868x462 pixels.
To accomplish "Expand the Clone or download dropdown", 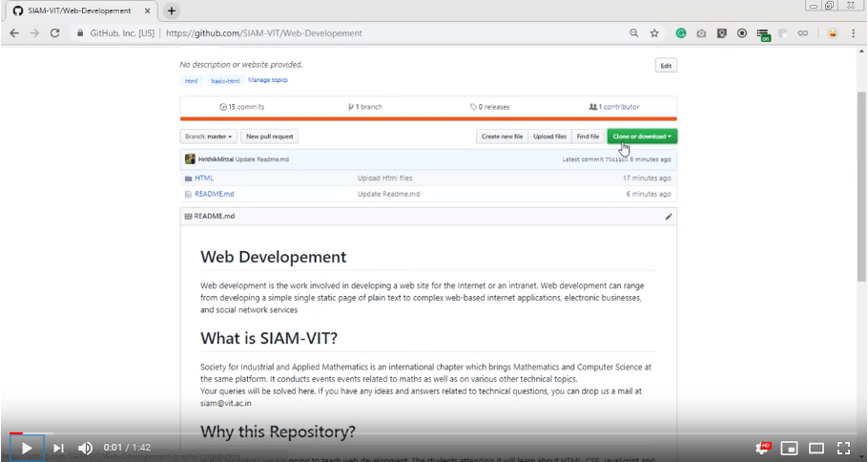I will [x=642, y=136].
